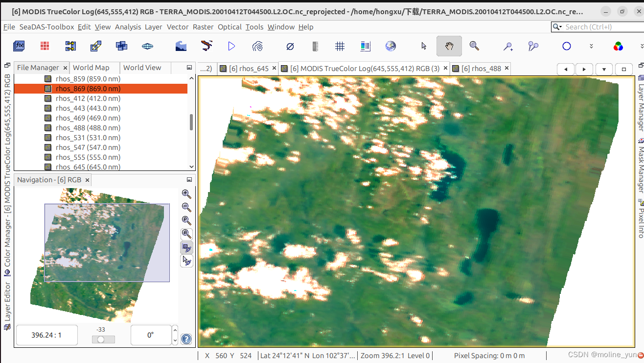This screenshot has height=363, width=644.
Task: Click zoom to pixel (P) navigation icon
Action: coord(186,220)
